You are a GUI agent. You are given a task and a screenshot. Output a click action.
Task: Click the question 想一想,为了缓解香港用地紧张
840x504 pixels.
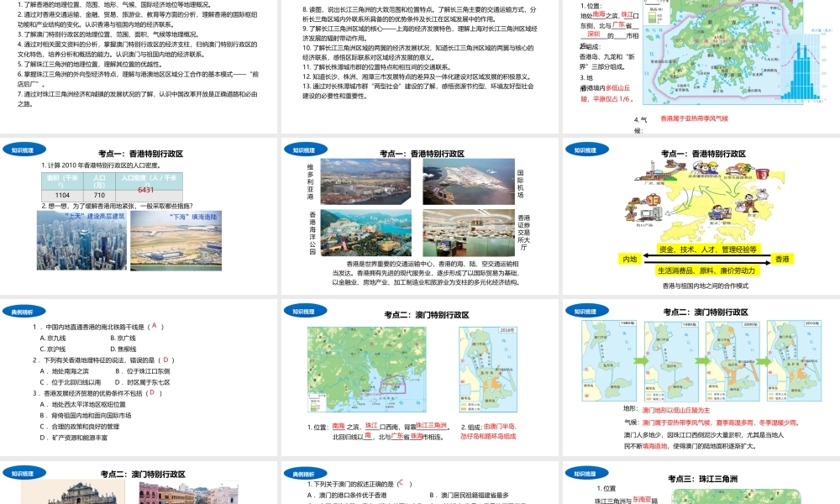pyautogui.click(x=118, y=206)
